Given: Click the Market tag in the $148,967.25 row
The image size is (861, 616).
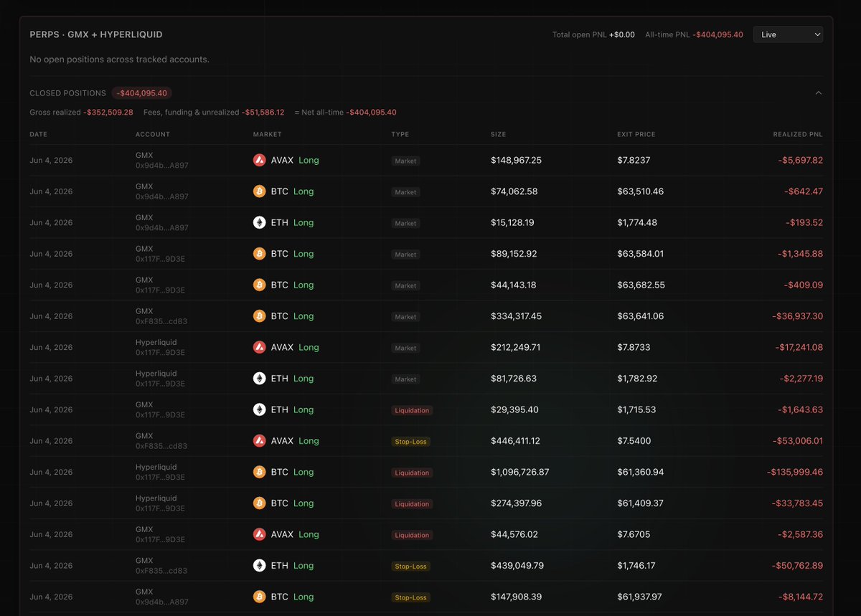Looking at the screenshot, I should [405, 161].
